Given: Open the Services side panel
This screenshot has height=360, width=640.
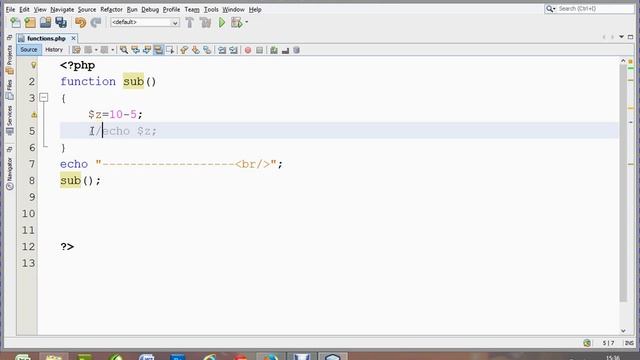Looking at the screenshot, I should tap(10, 120).
